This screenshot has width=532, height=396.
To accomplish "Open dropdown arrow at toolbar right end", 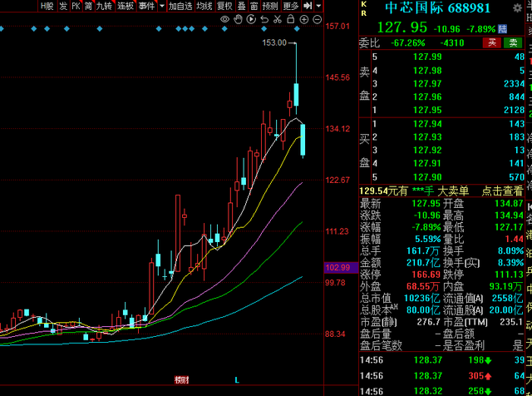I will tap(318, 6).
